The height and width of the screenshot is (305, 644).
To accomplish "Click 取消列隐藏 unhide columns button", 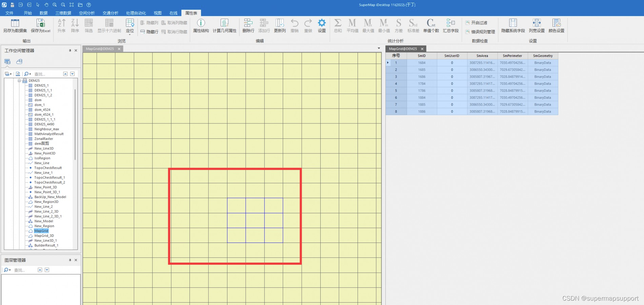I will [x=174, y=23].
